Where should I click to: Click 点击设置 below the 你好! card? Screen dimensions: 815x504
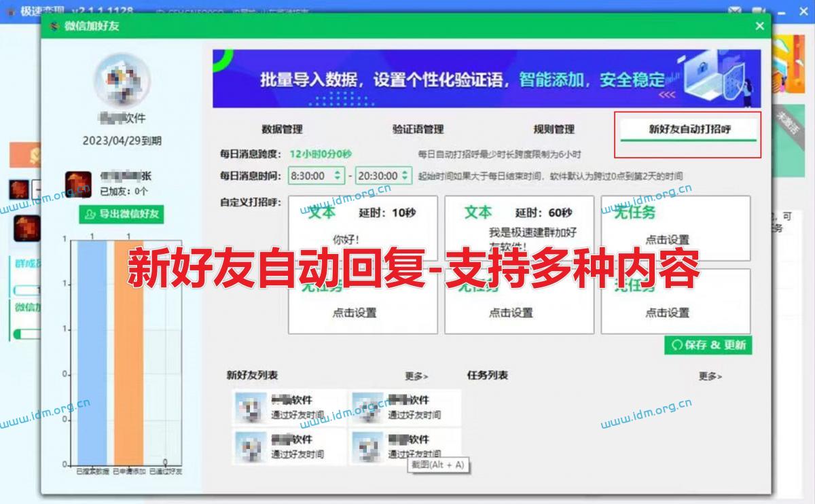pos(354,313)
